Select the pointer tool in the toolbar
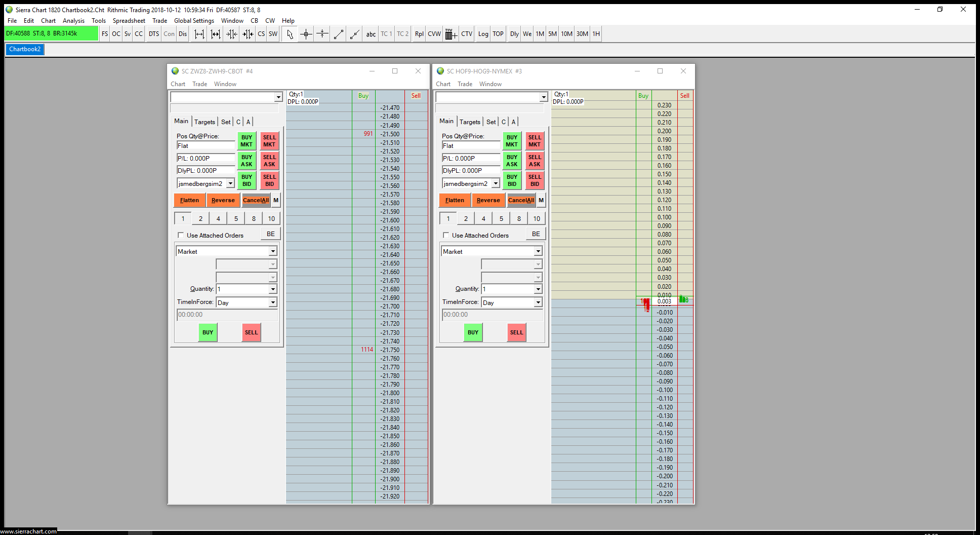 tap(290, 34)
